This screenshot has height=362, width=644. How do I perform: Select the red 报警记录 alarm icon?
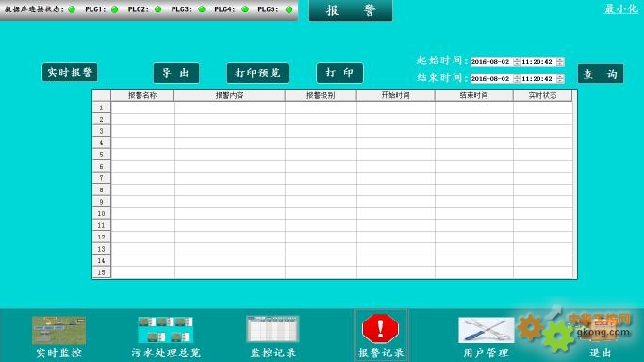380,329
